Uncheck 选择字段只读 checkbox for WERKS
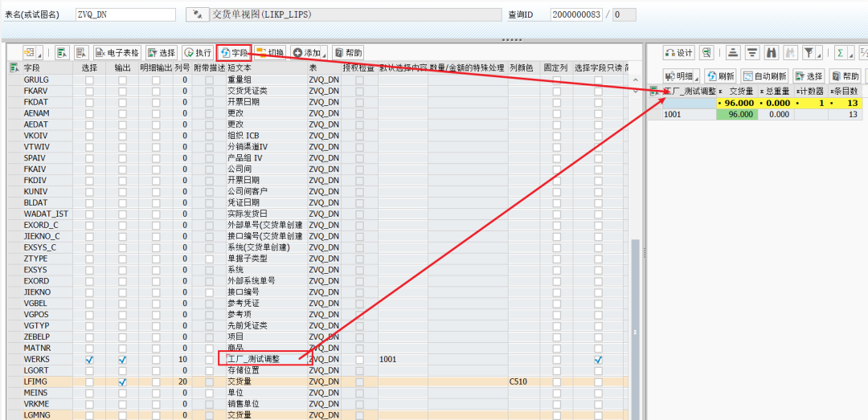This screenshot has height=420, width=868. coord(599,359)
